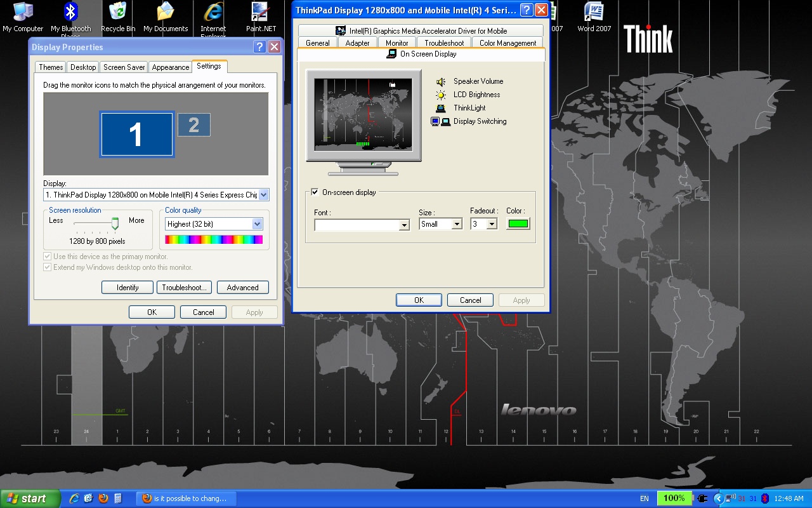Open the Word 2007 desktop shortcut

tap(594, 17)
